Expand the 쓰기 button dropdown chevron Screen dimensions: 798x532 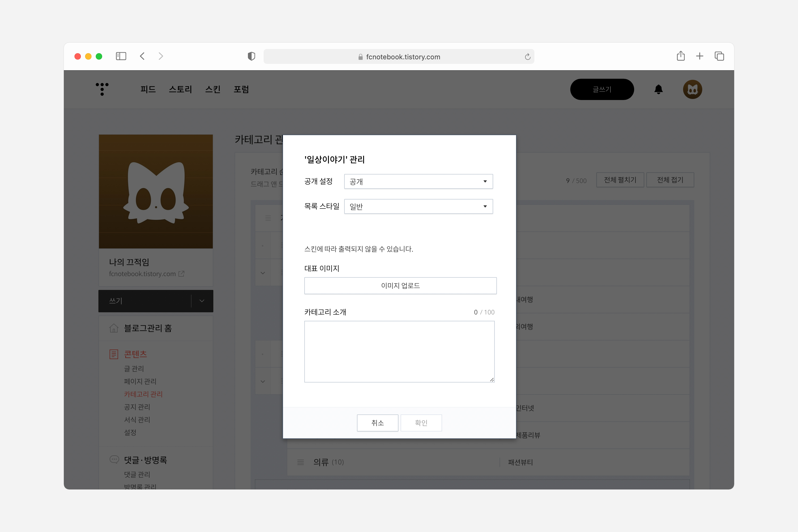pos(202,301)
